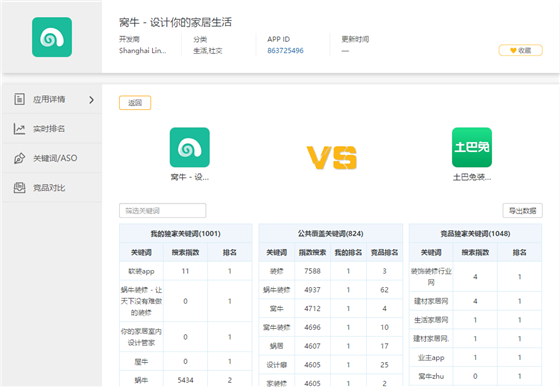Click competitor rank 25 for 设计窝
This screenshot has height=387, width=560.
384,365
